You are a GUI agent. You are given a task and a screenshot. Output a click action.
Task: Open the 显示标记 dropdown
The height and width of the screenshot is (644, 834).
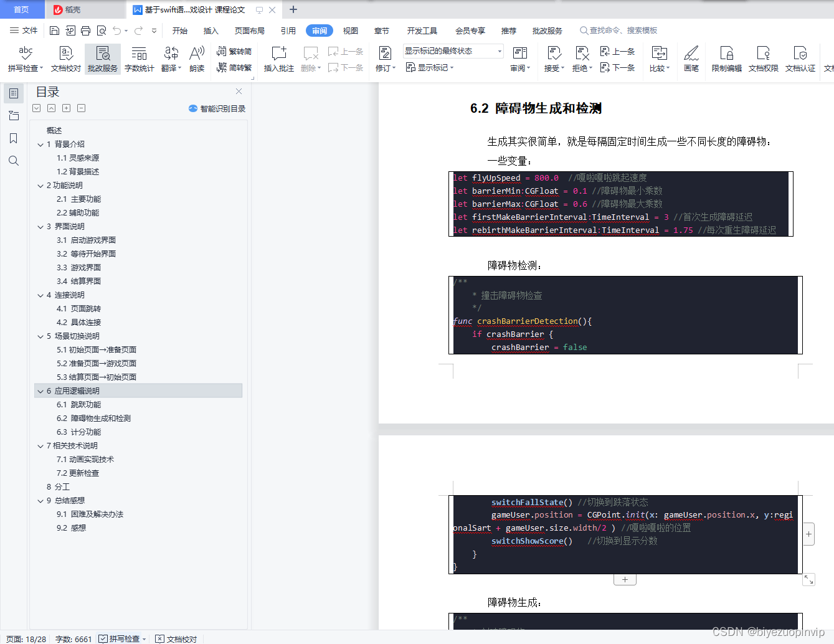click(430, 67)
